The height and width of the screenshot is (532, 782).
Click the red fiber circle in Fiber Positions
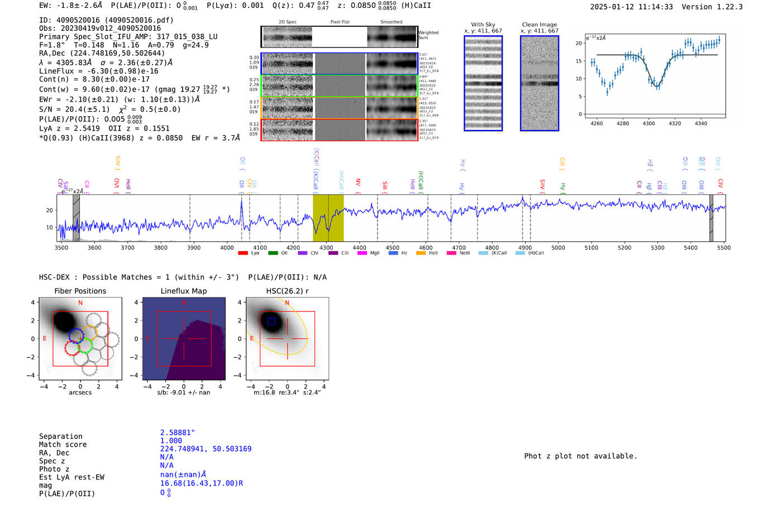[73, 348]
